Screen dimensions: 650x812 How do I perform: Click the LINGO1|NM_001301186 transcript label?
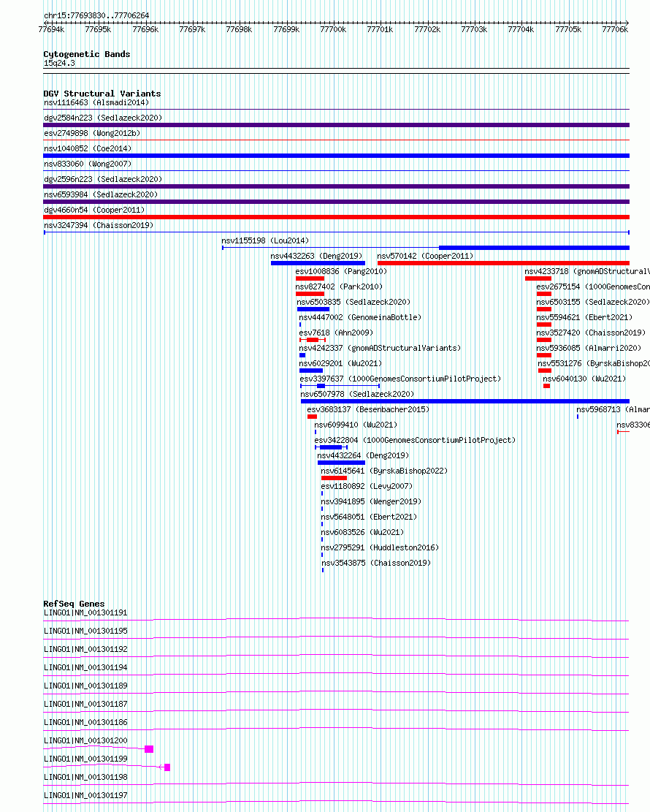pyautogui.click(x=85, y=722)
